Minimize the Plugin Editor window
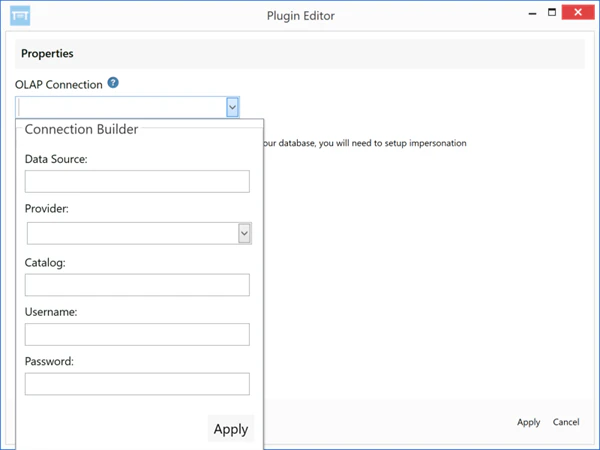Screen dimensions: 600x450 click(532, 13)
